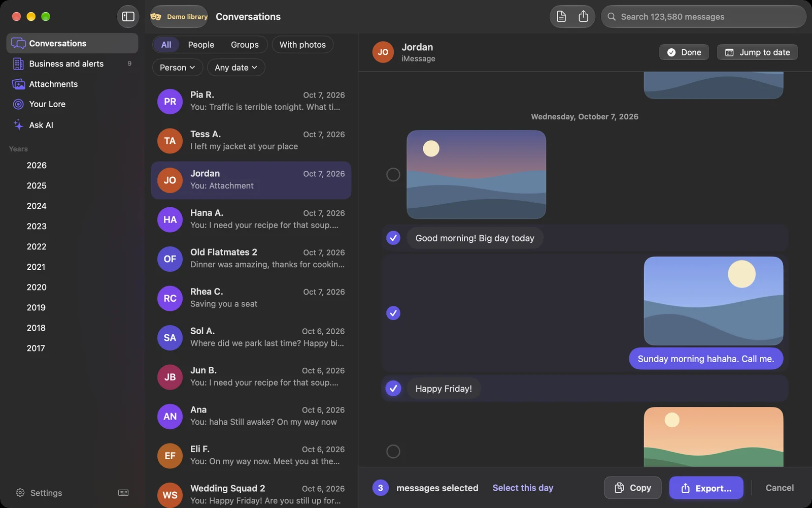Switch to the Groups tab
The image size is (812, 508).
tap(245, 45)
